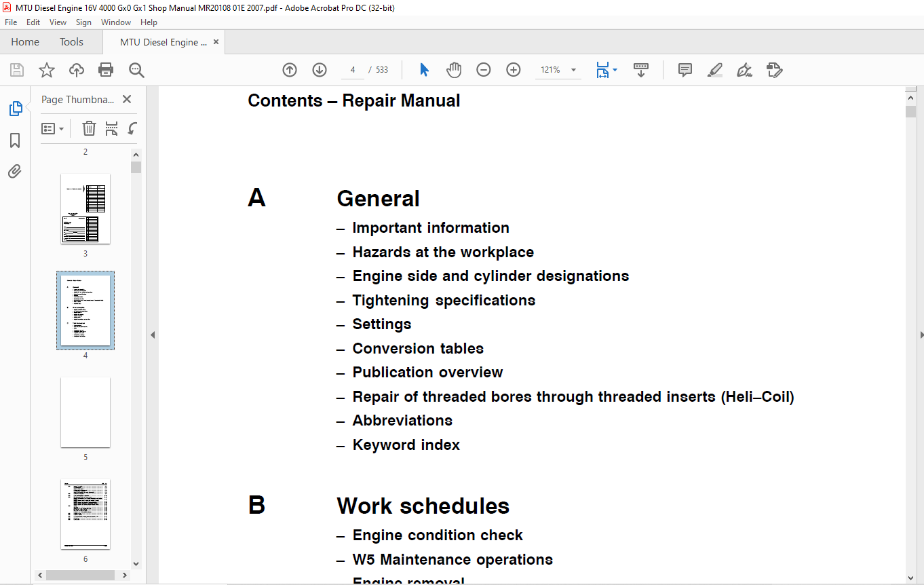Screen dimensions: 924x585
Task: Click 'Tightening specifications' entry
Action: tap(444, 301)
